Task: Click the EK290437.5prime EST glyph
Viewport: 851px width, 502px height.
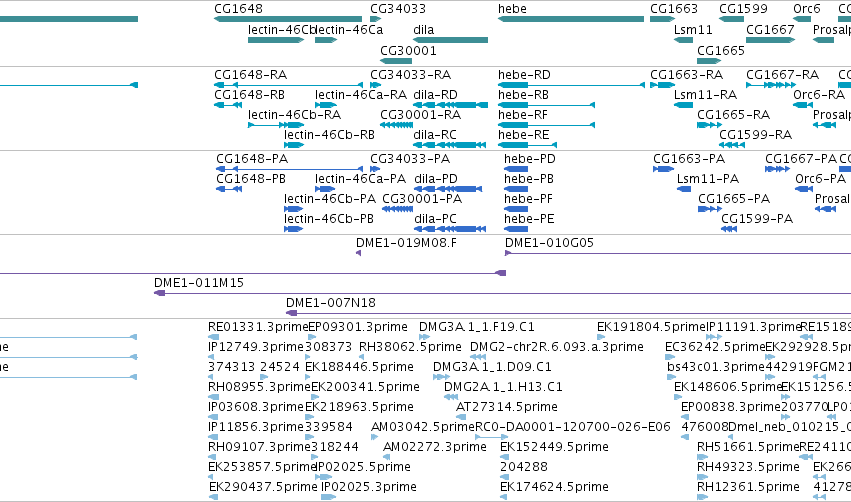Action: (213, 497)
